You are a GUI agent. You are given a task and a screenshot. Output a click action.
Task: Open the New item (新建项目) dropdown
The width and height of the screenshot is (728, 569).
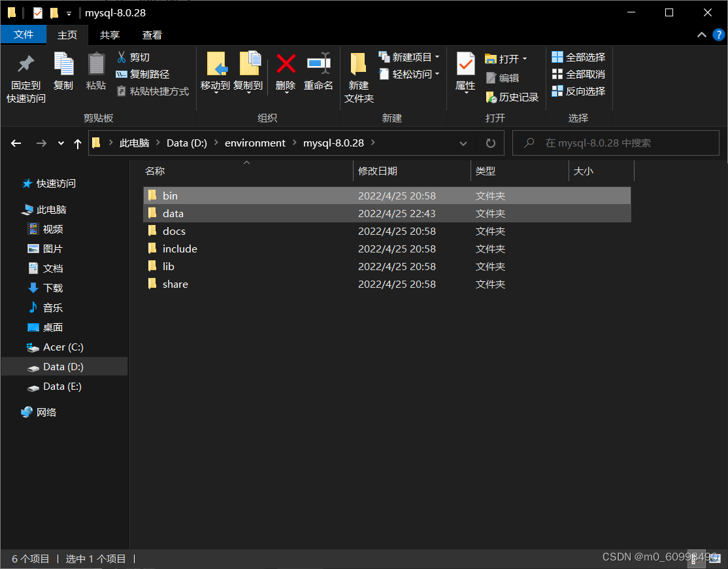409,57
